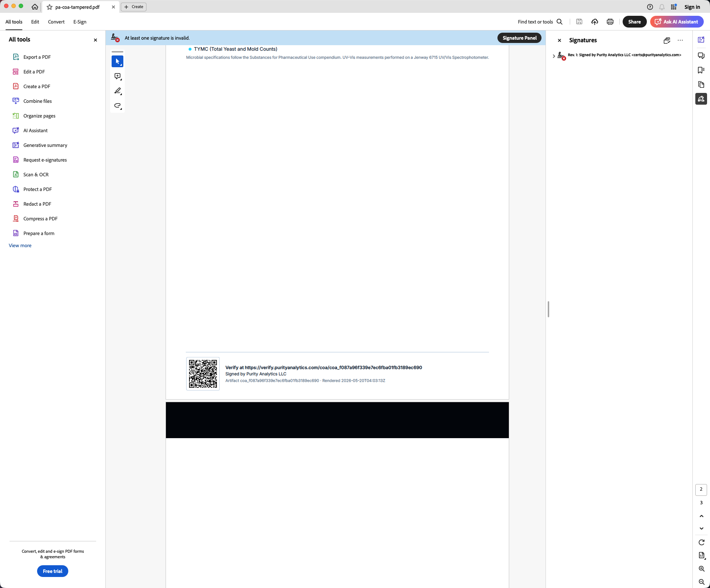This screenshot has width=710, height=588.
Task: Click the current page number box
Action: pyautogui.click(x=701, y=490)
